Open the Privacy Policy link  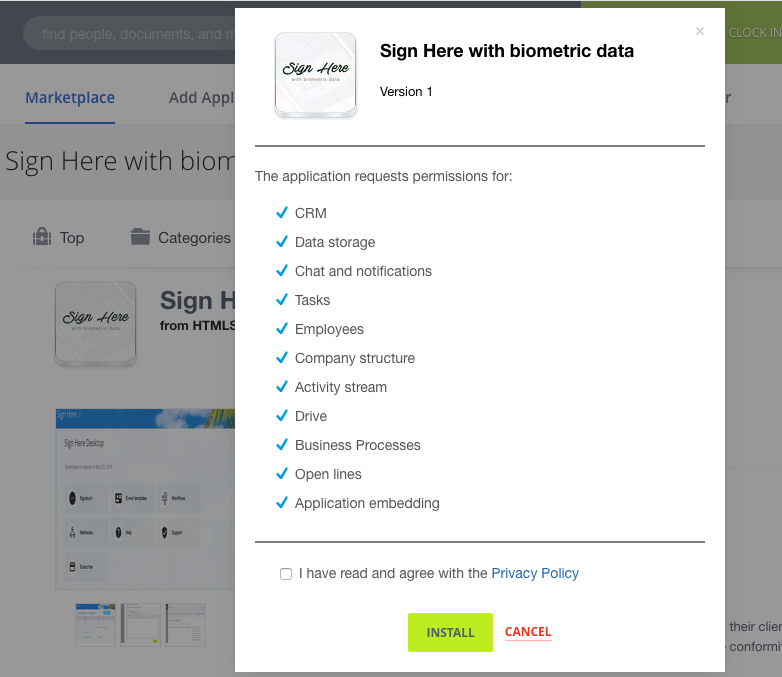tap(535, 573)
